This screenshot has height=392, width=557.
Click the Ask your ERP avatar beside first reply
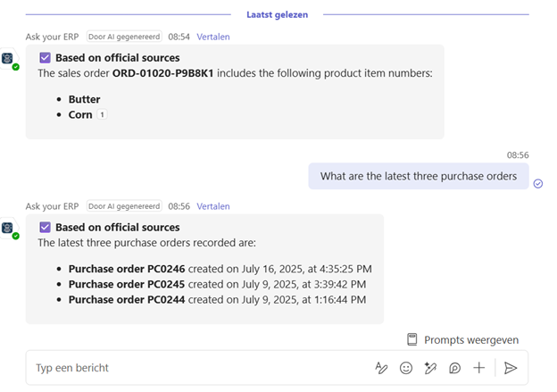[x=8, y=58]
